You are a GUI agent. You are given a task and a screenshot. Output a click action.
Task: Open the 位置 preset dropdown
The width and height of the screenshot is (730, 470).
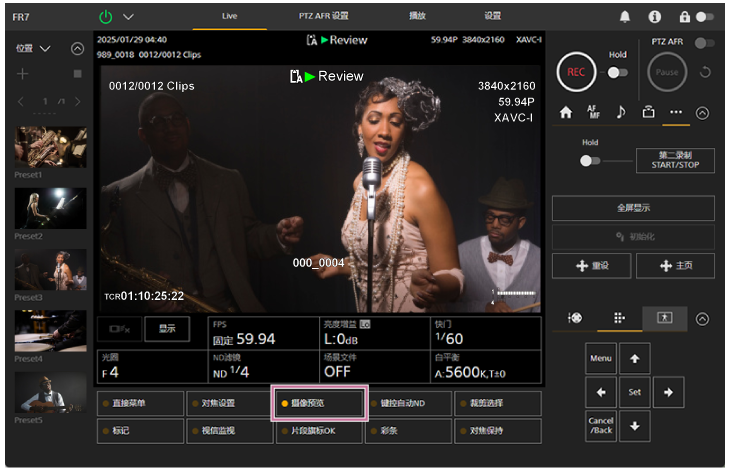coord(33,48)
